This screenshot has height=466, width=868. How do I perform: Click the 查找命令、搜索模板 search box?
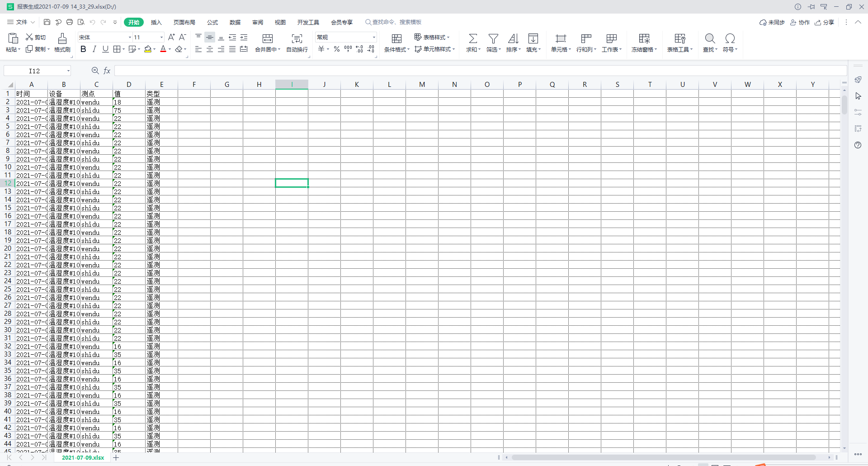(x=393, y=22)
